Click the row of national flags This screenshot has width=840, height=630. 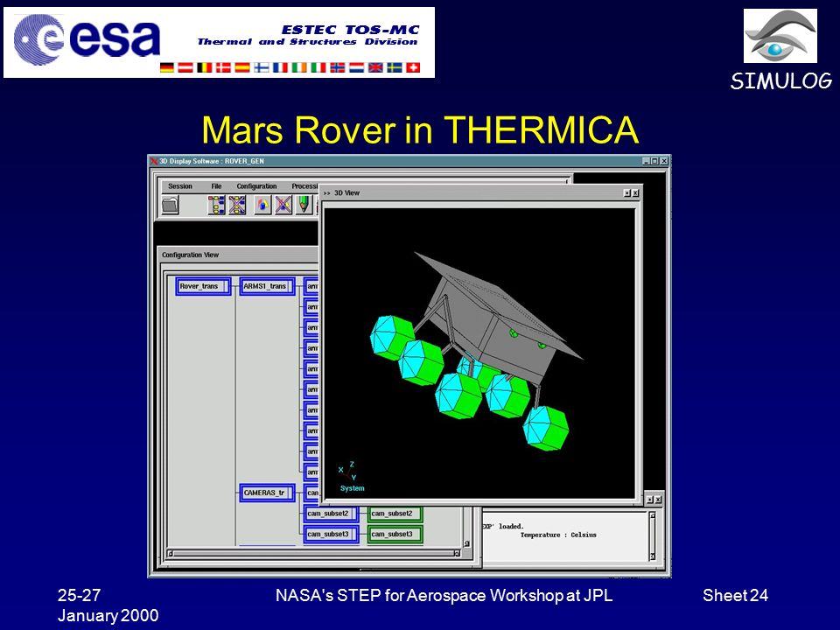click(290, 67)
